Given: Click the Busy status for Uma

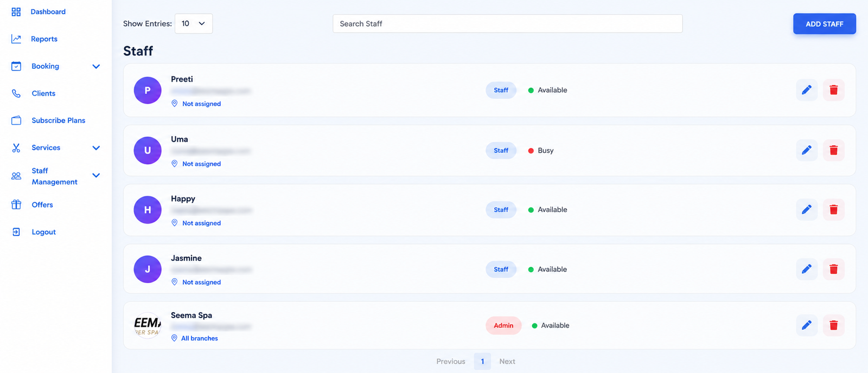Looking at the screenshot, I should [x=541, y=151].
